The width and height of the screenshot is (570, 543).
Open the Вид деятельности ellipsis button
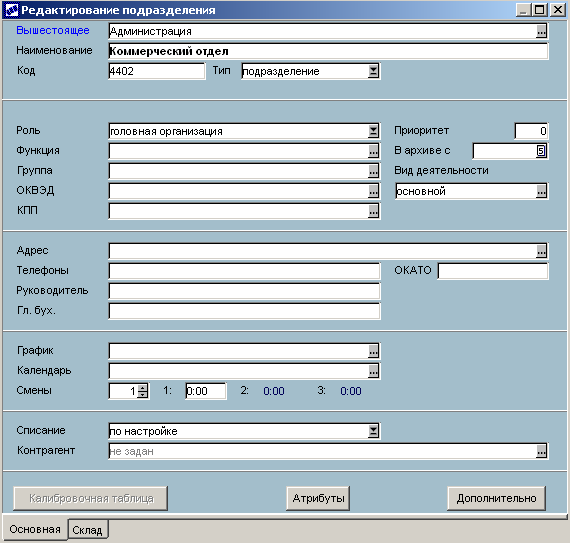[541, 191]
